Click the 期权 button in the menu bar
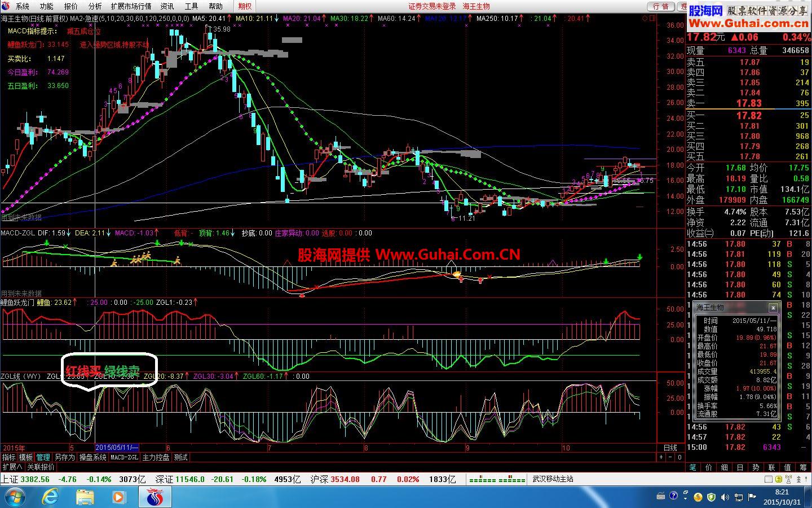The width and height of the screenshot is (812, 508). click(244, 6)
